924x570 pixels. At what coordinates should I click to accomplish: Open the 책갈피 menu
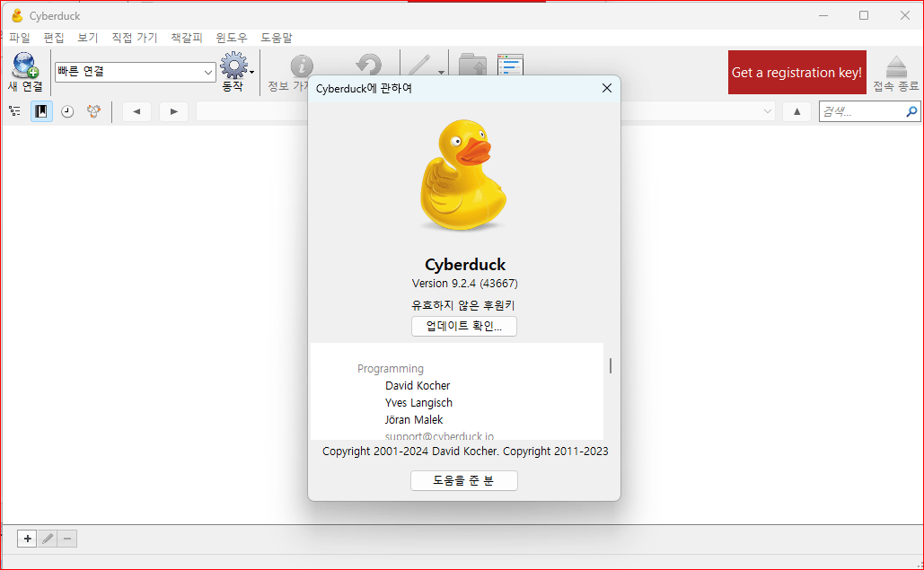186,38
